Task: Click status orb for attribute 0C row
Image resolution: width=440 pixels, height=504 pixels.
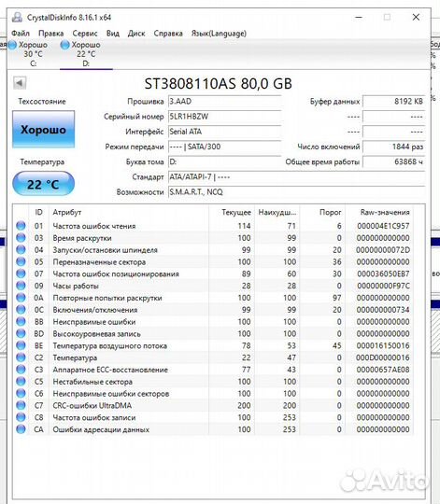Action: coord(21,310)
